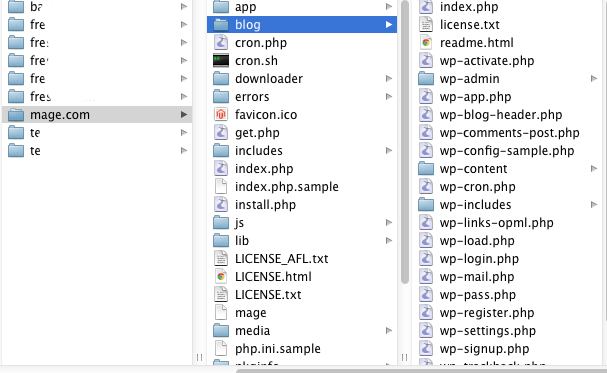Click the LICENSE.html Chrome icon

[221, 277]
